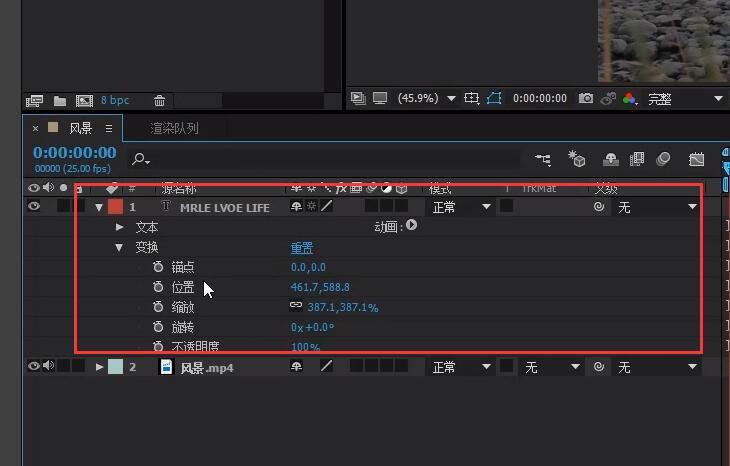730x466 pixels.
Task: Click the 锚点 value 0.0,0.0
Action: coord(308,267)
